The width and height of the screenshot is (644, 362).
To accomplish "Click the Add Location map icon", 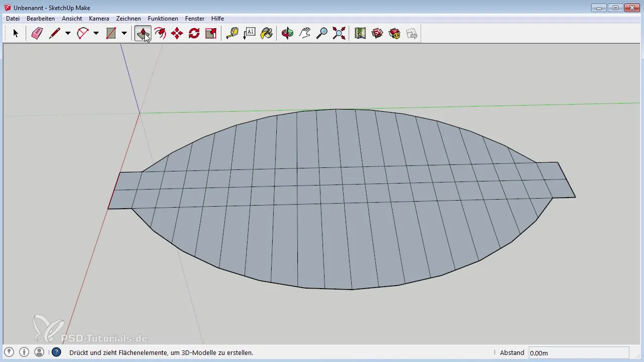I will tap(360, 33).
